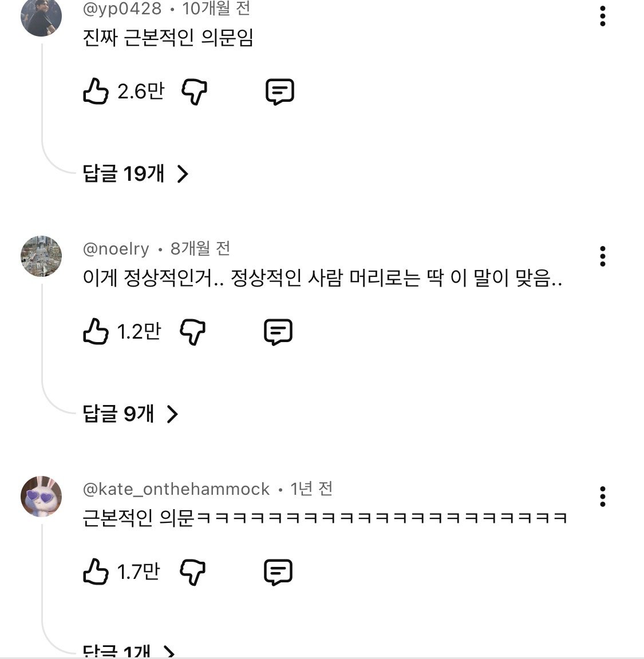Click the profile picture of @noelry
This screenshot has width=644, height=659.
click(41, 256)
